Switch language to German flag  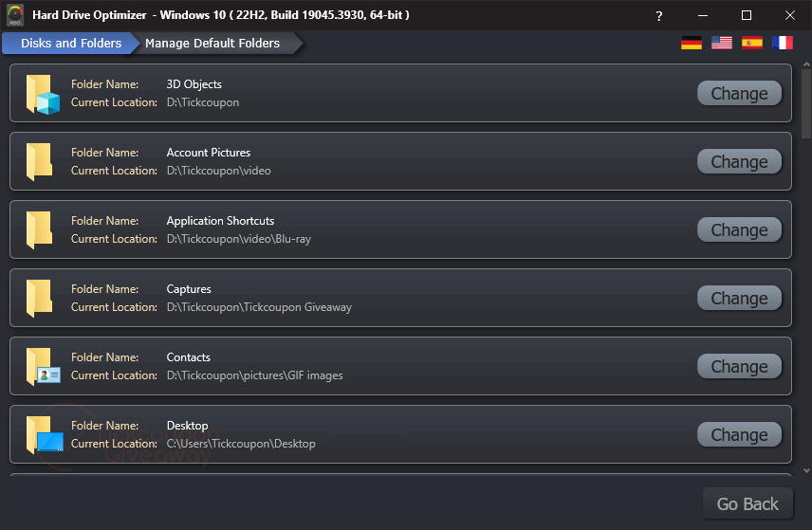(692, 43)
